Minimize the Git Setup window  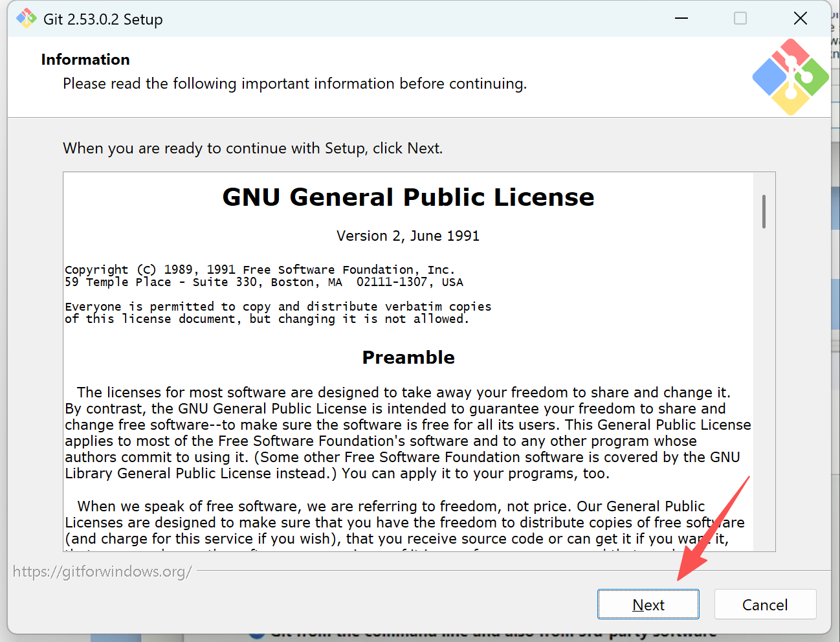point(681,18)
